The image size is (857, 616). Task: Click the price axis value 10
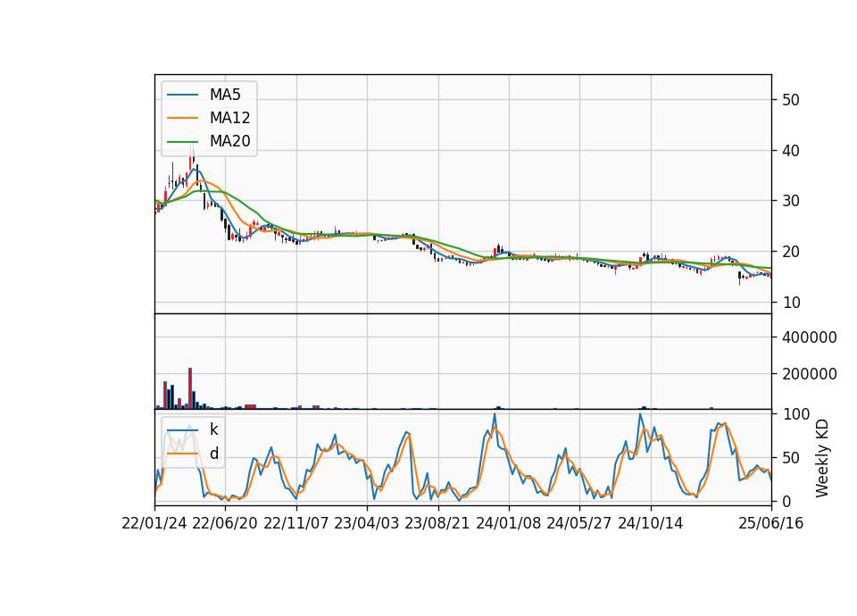click(791, 303)
